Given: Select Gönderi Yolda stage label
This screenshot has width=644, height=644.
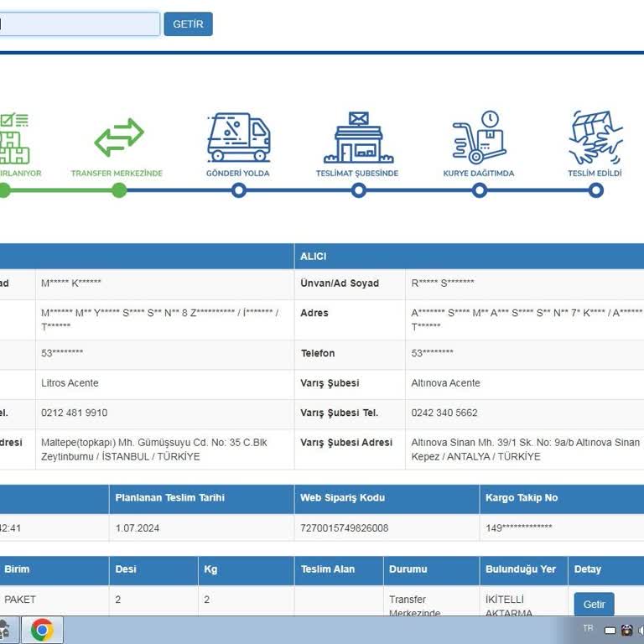Looking at the screenshot, I should click(x=238, y=174).
